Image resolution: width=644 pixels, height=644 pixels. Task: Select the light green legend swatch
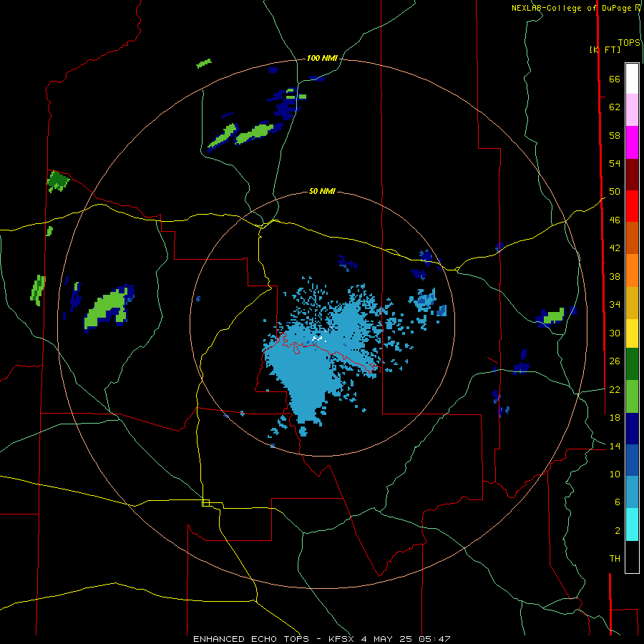pos(632,396)
